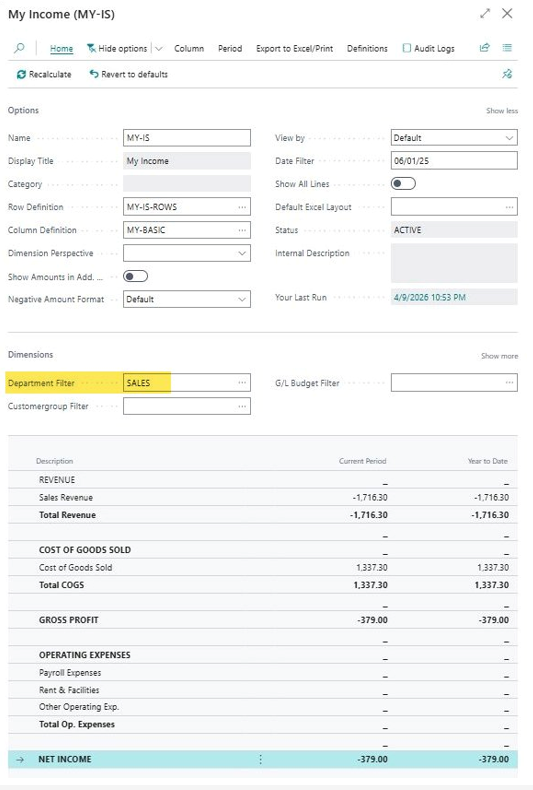
Task: Expand the window with diagonal arrows icon
Action: click(485, 14)
